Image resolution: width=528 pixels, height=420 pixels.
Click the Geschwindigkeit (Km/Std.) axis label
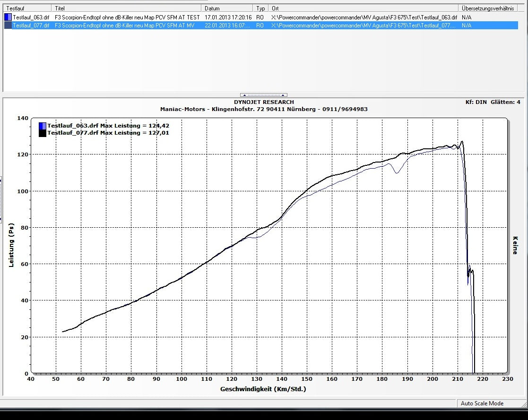point(263,389)
